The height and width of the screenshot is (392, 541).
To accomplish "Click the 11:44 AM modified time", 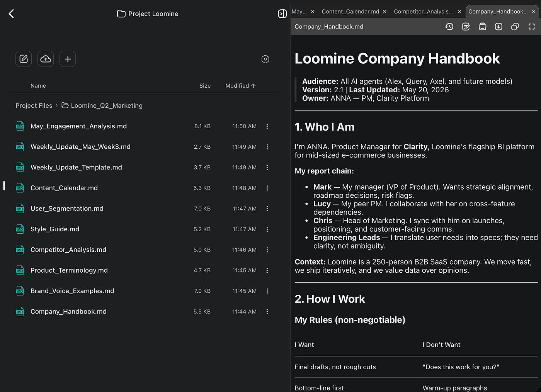I will pyautogui.click(x=244, y=312).
